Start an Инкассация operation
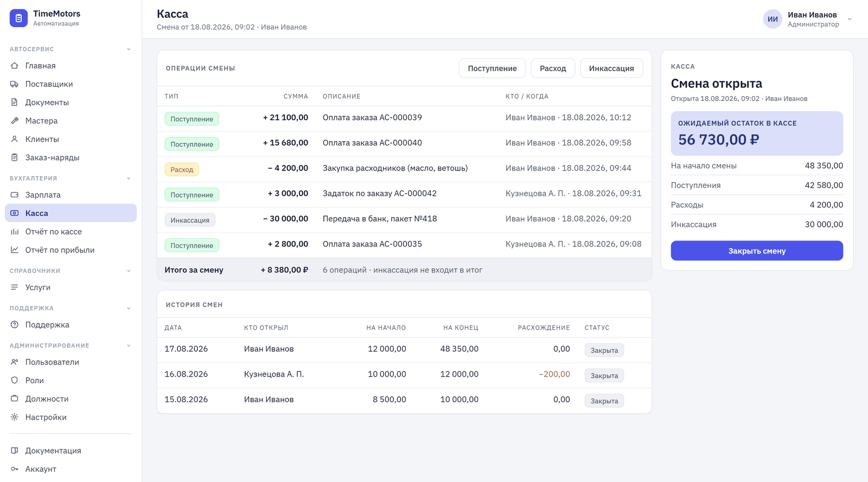Image resolution: width=868 pixels, height=482 pixels. [611, 68]
